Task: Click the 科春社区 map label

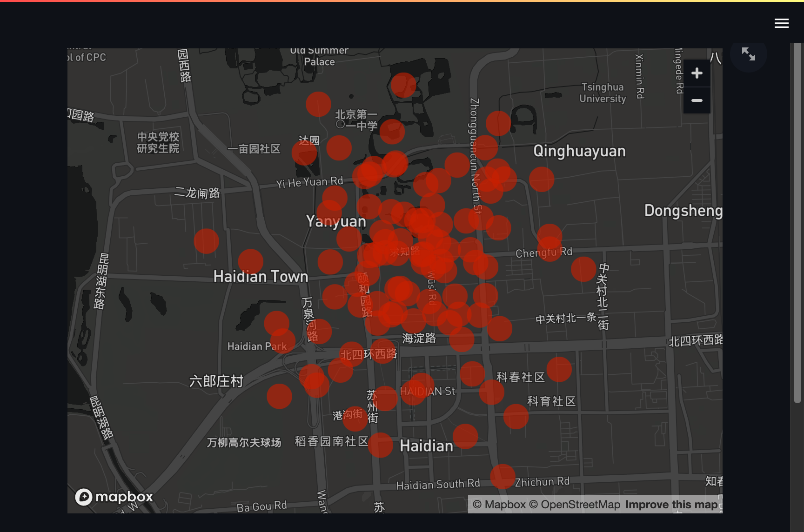Action: click(x=521, y=377)
